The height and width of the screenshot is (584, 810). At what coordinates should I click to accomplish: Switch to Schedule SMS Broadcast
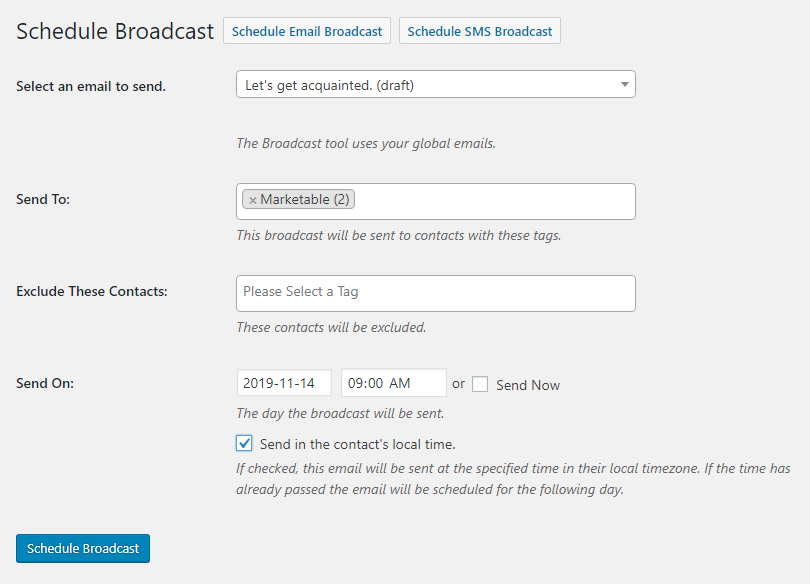479,31
